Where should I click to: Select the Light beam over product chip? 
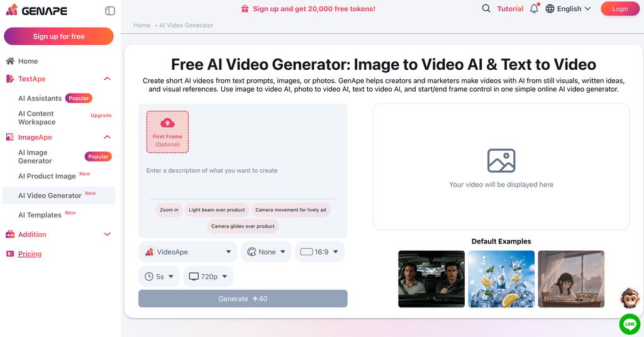217,210
